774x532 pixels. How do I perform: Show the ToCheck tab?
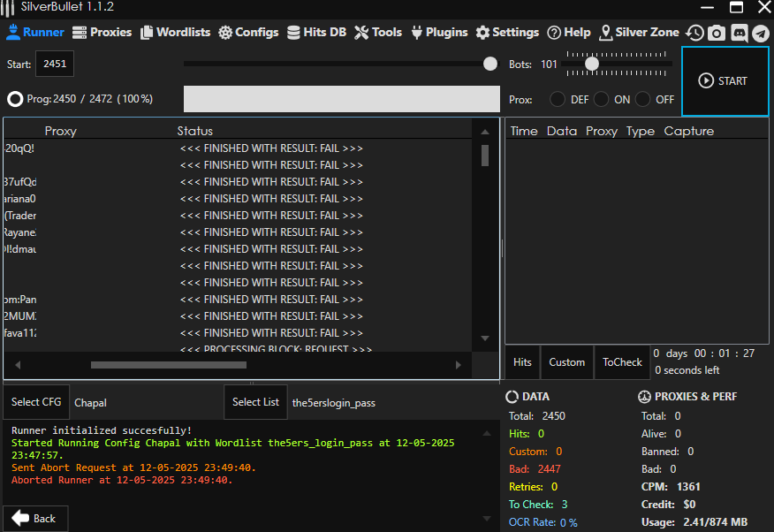click(x=622, y=362)
